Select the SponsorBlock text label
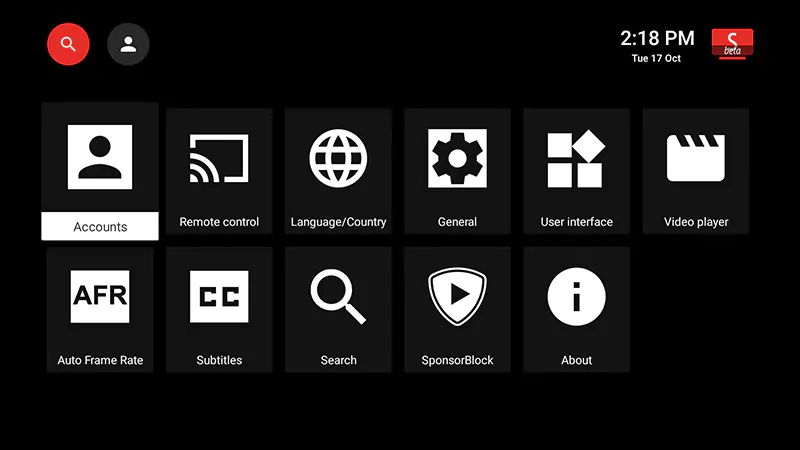Image resolution: width=800 pixels, height=450 pixels. [x=457, y=360]
